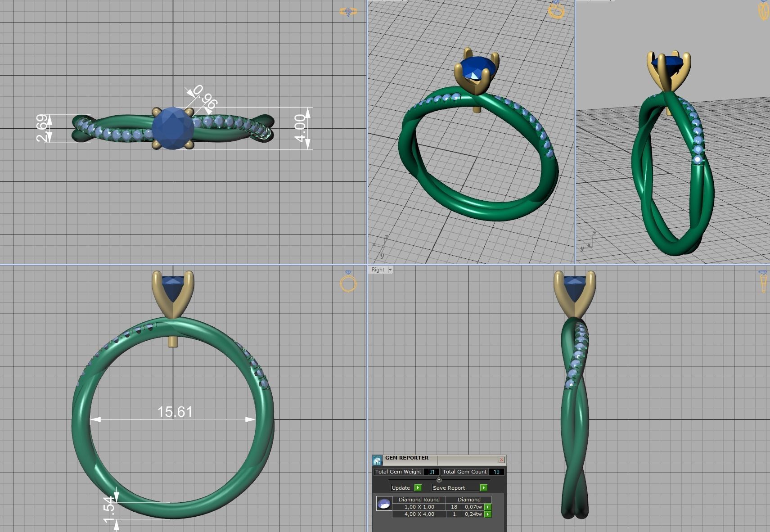The width and height of the screenshot is (770, 532).
Task: Click the Total Gem Count label
Action: pyautogui.click(x=464, y=472)
